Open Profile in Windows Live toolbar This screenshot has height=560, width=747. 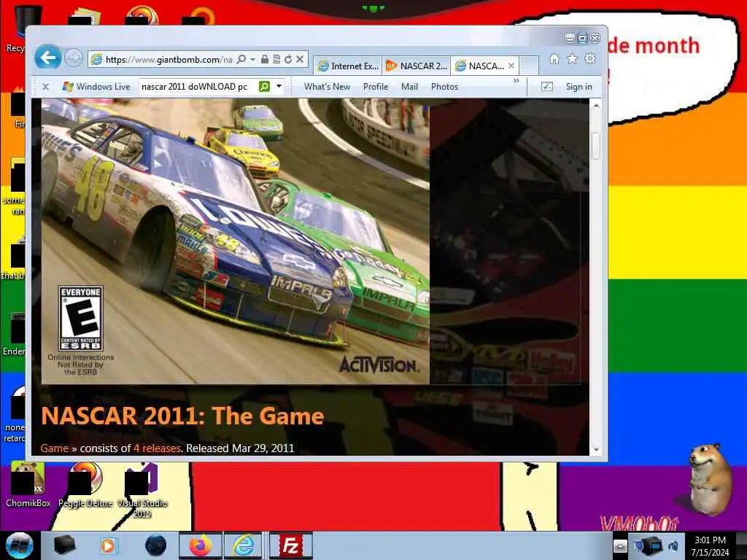click(376, 87)
